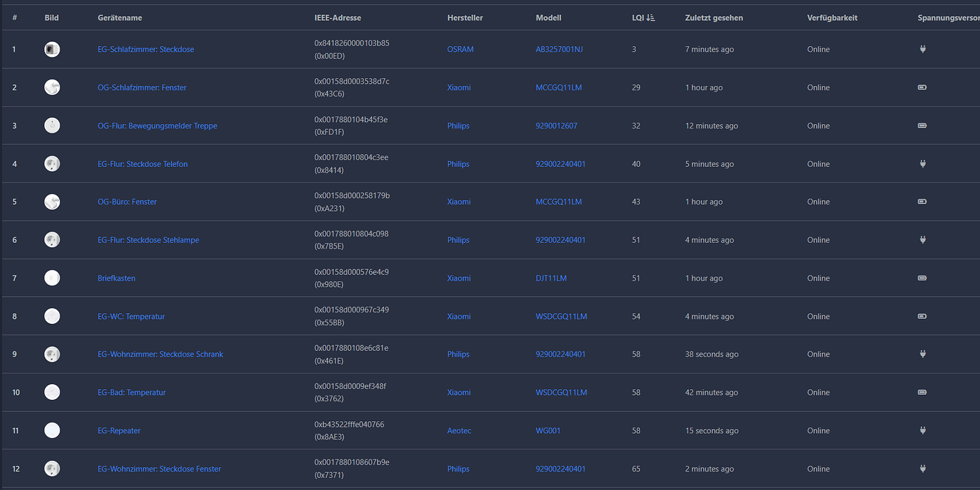Click the Verfügbarkeit column header
This screenshot has width=980, height=490.
pyautogui.click(x=832, y=18)
